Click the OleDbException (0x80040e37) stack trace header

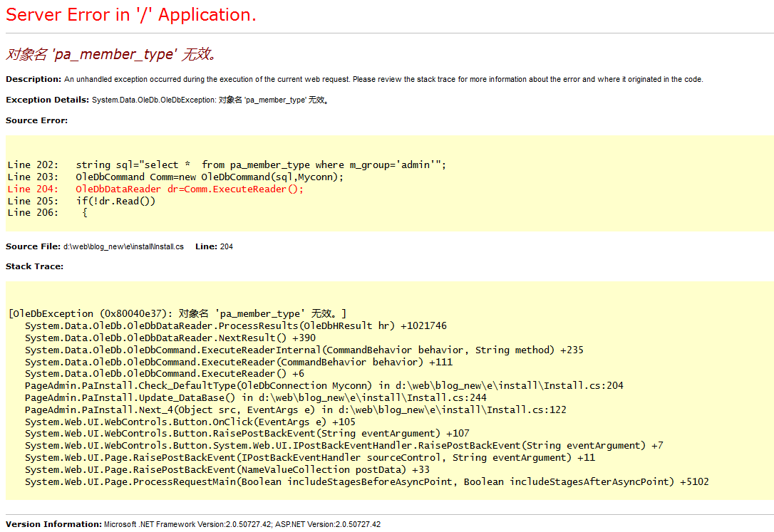[177, 313]
